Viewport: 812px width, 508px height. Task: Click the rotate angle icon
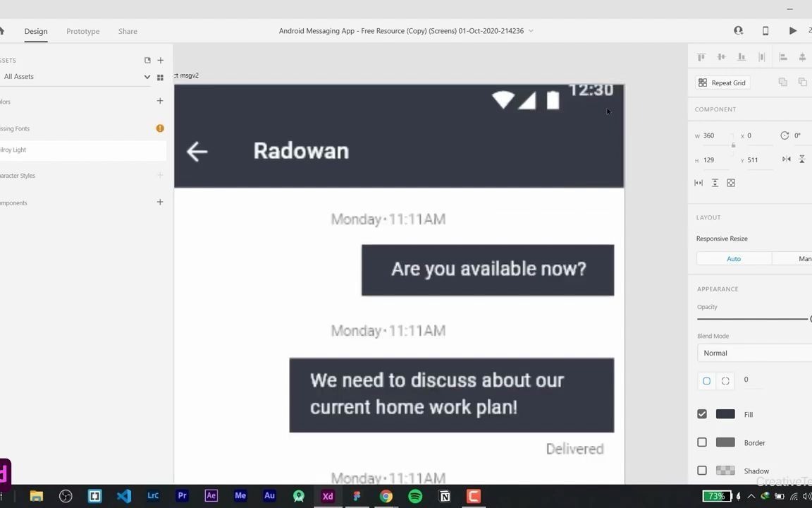[785, 135]
